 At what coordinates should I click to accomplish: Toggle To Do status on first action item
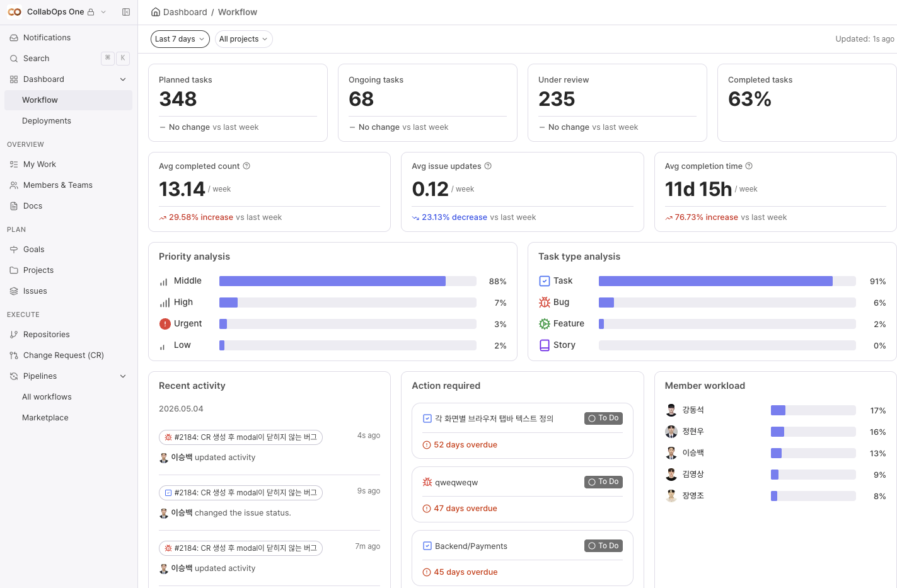603,418
